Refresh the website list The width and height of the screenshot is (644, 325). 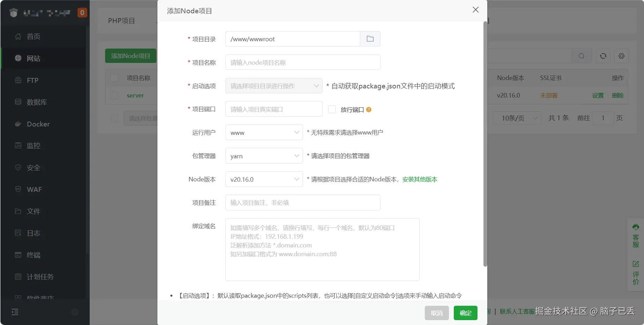coord(603,56)
